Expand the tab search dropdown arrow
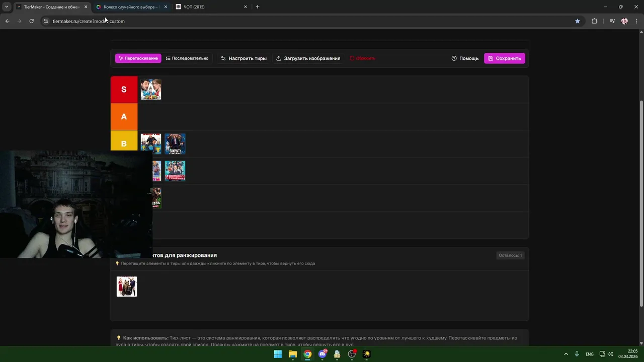644x362 pixels. click(7, 7)
